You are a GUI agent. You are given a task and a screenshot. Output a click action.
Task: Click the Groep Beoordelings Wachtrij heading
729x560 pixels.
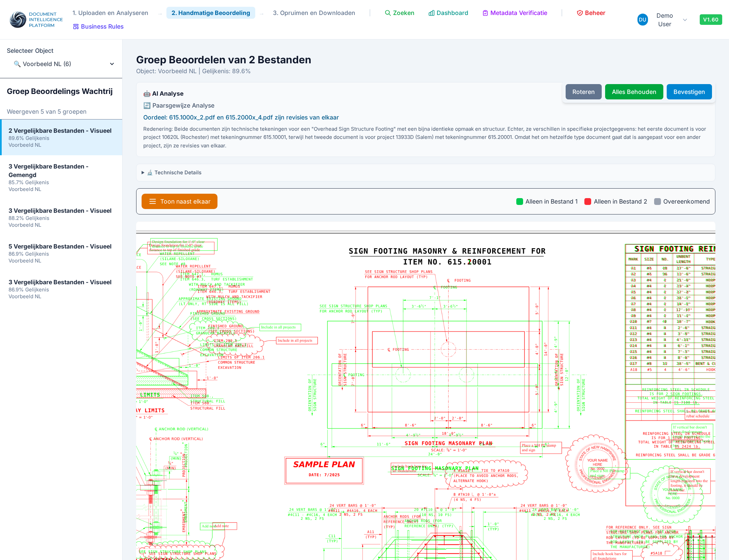coord(60,91)
